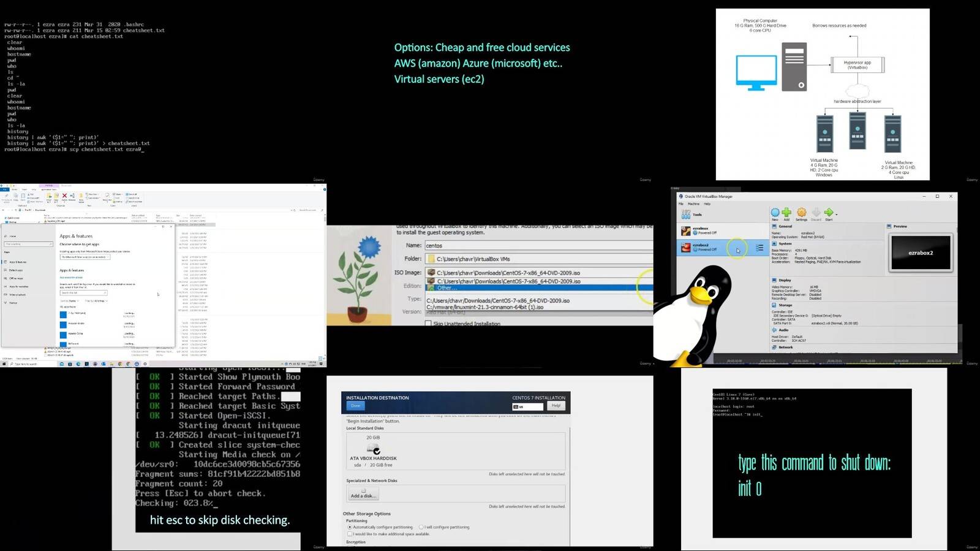Click the Help! button in CentOS installer
This screenshot has height=551, width=980.
[x=556, y=406]
